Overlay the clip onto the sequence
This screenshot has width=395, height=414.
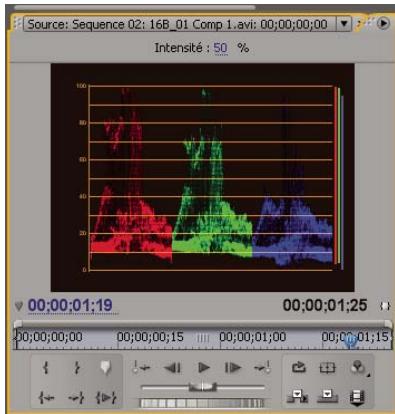click(327, 396)
